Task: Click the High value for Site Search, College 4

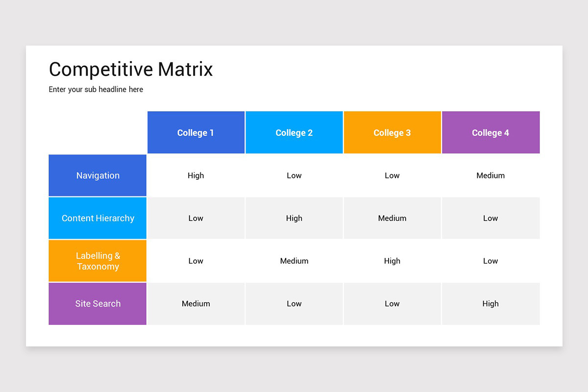Action: 490,304
